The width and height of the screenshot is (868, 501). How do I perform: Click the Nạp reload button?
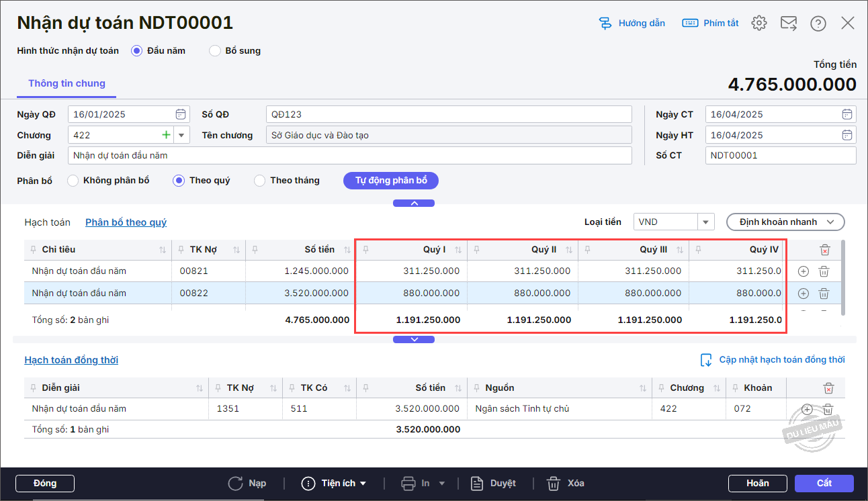click(x=247, y=484)
